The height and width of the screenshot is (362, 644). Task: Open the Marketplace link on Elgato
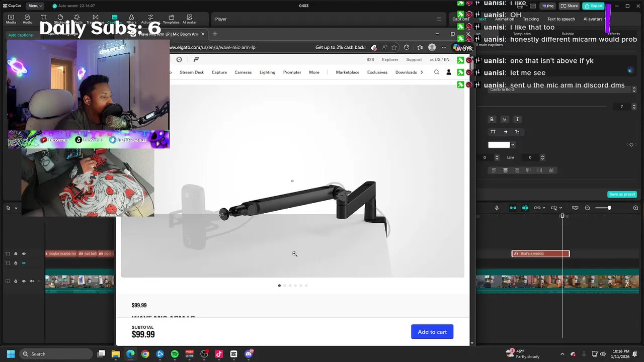pyautogui.click(x=347, y=72)
